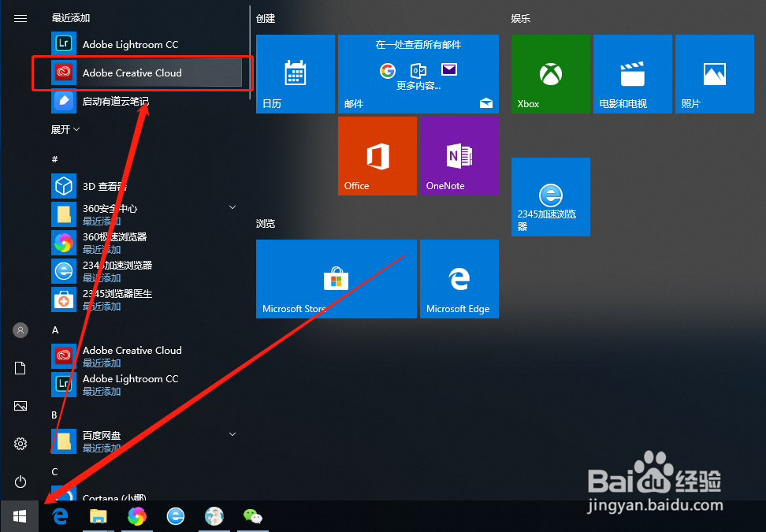Open 360 browser from the taskbar
This screenshot has height=532, width=766.
pyautogui.click(x=137, y=516)
